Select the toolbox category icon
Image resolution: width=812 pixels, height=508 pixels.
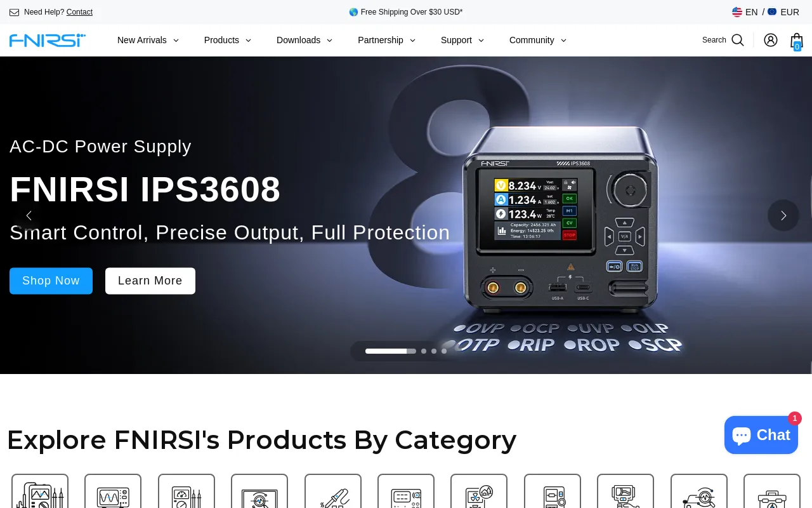772,491
